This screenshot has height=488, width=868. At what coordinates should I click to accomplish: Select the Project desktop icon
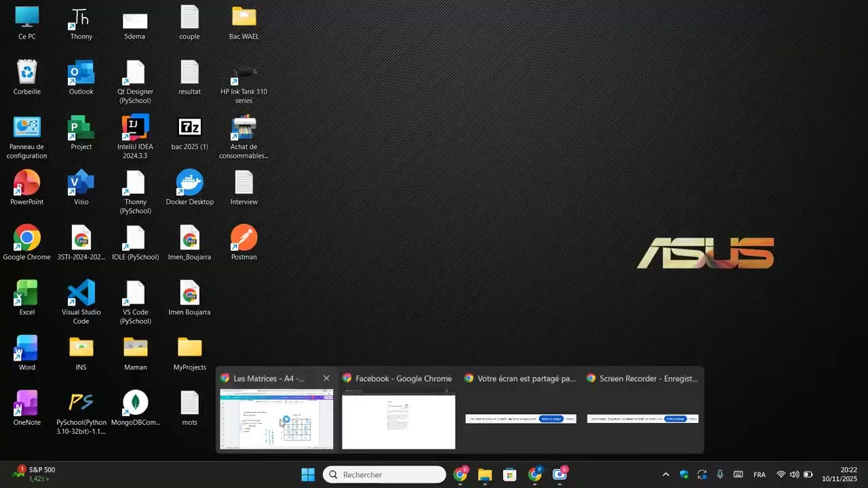pyautogui.click(x=81, y=133)
